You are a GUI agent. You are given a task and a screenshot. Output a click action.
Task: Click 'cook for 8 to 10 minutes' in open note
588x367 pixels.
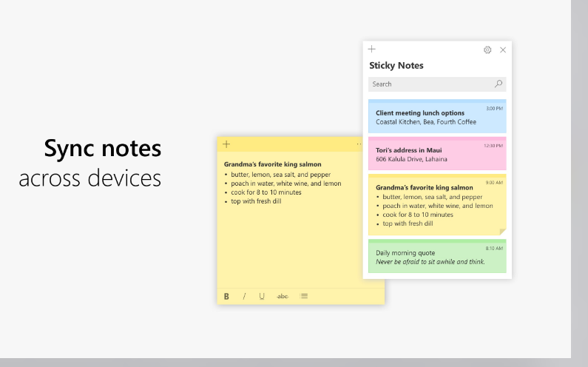266,192
